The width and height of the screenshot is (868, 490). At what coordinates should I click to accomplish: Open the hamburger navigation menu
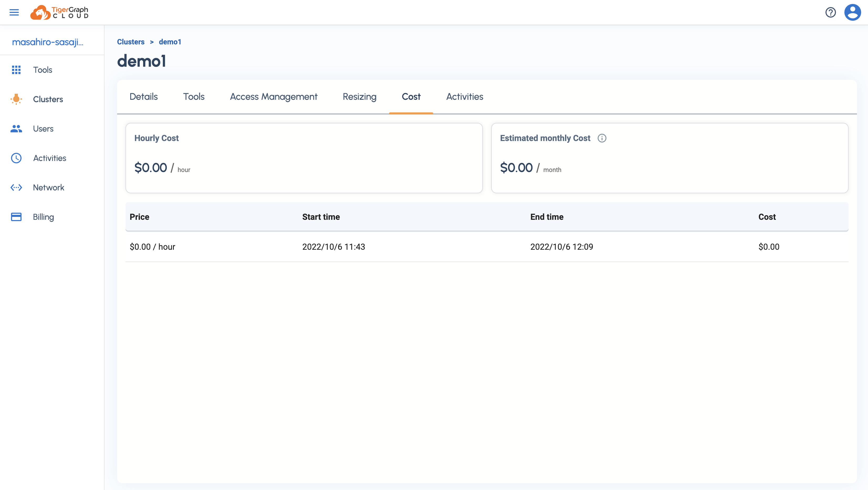pyautogui.click(x=14, y=12)
